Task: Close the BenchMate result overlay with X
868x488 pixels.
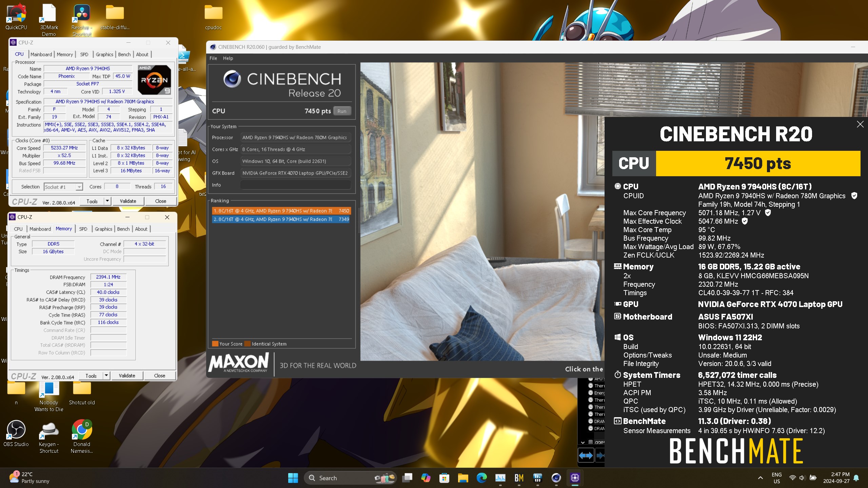Action: [860, 124]
